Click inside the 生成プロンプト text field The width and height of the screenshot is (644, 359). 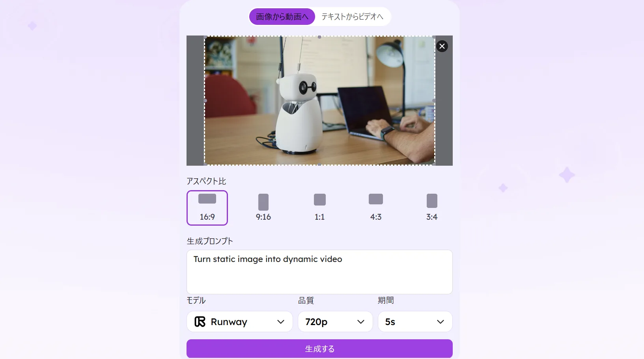coord(319,272)
